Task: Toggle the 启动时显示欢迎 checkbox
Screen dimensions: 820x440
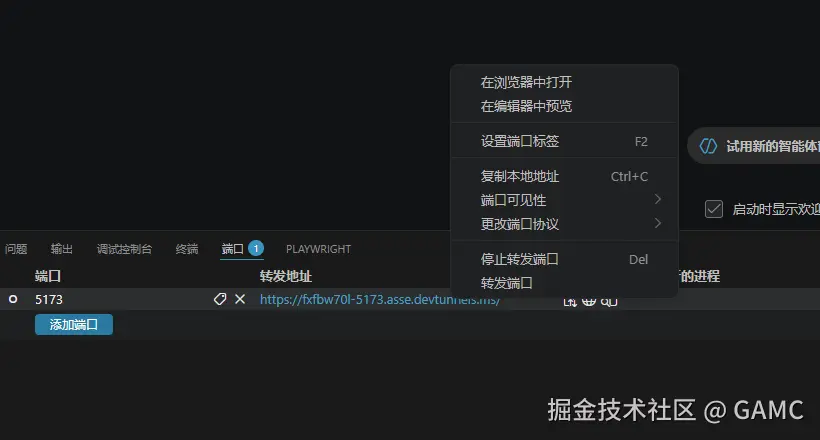Action: [x=714, y=209]
